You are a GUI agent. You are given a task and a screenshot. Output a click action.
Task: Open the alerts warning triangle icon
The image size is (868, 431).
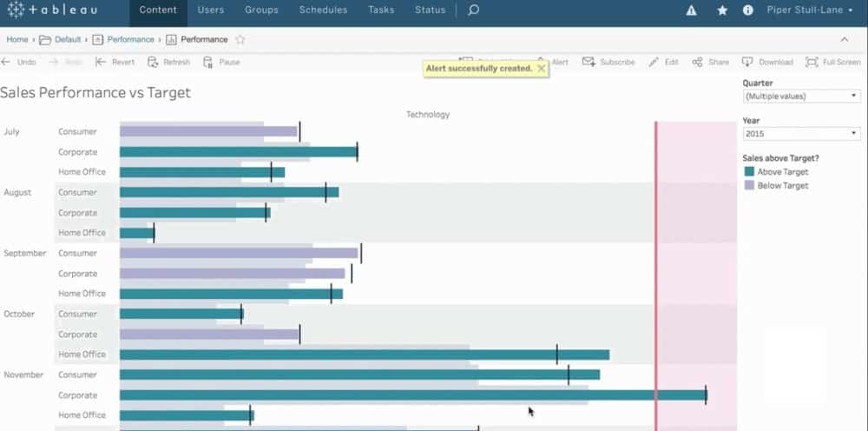pos(692,10)
